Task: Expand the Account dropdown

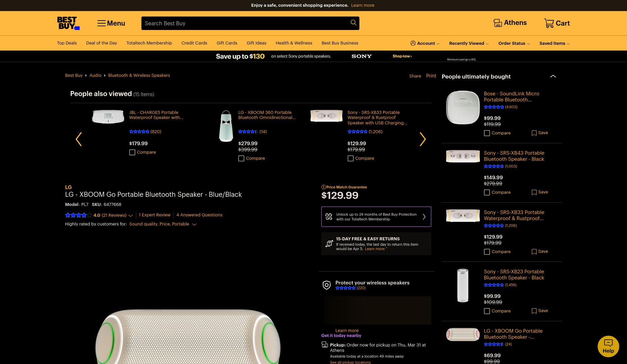Action: click(x=438, y=43)
